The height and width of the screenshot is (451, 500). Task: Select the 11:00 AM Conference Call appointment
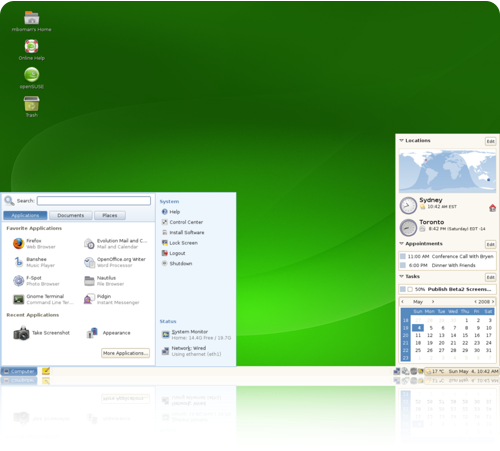point(447,256)
